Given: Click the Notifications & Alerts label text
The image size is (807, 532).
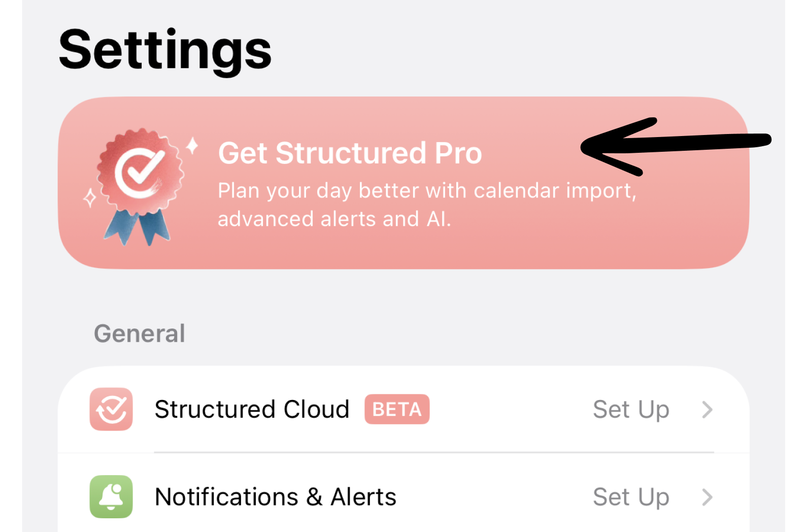Looking at the screenshot, I should pos(276,496).
